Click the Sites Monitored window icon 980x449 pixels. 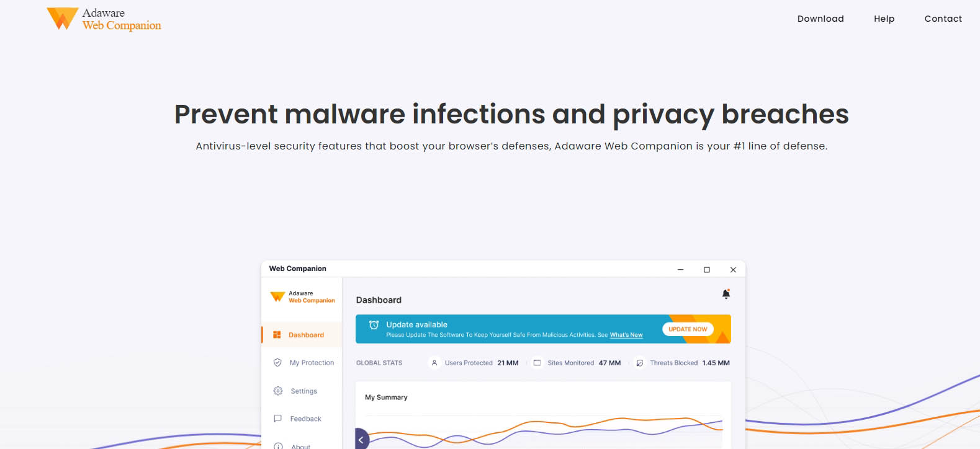tap(537, 363)
